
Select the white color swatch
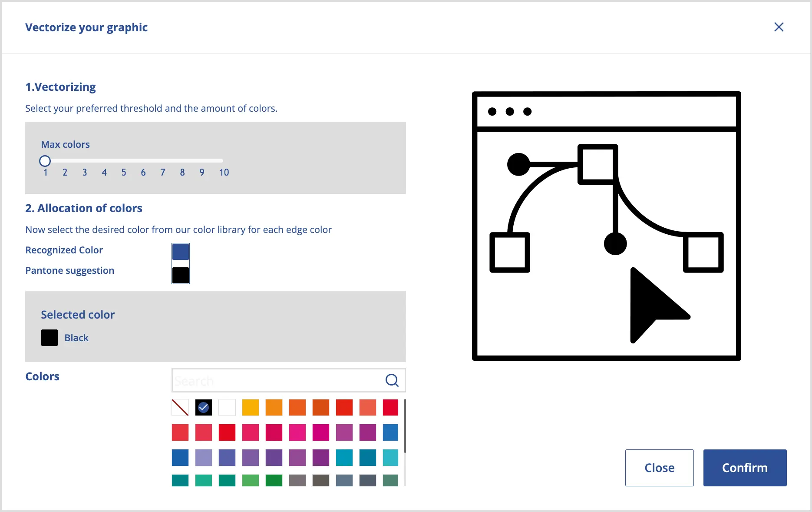click(227, 408)
